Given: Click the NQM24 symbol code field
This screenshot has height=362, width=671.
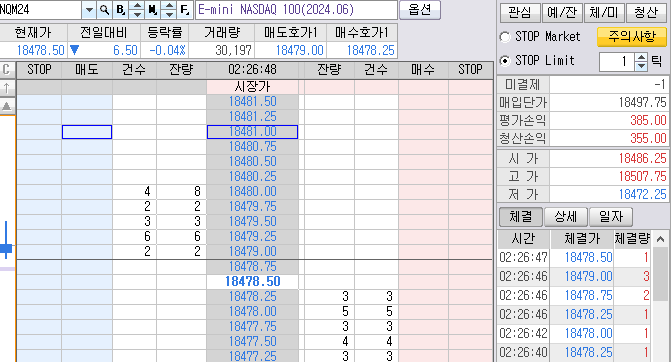Looking at the screenshot, I should coord(41,9).
